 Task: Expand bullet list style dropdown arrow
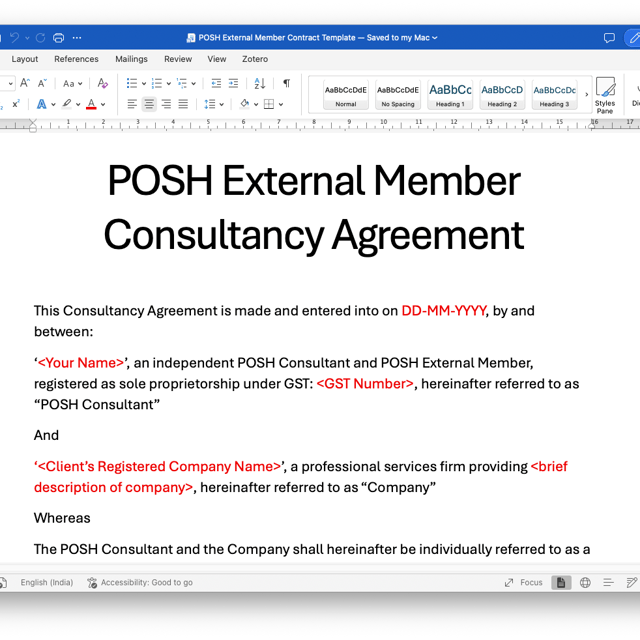click(144, 84)
